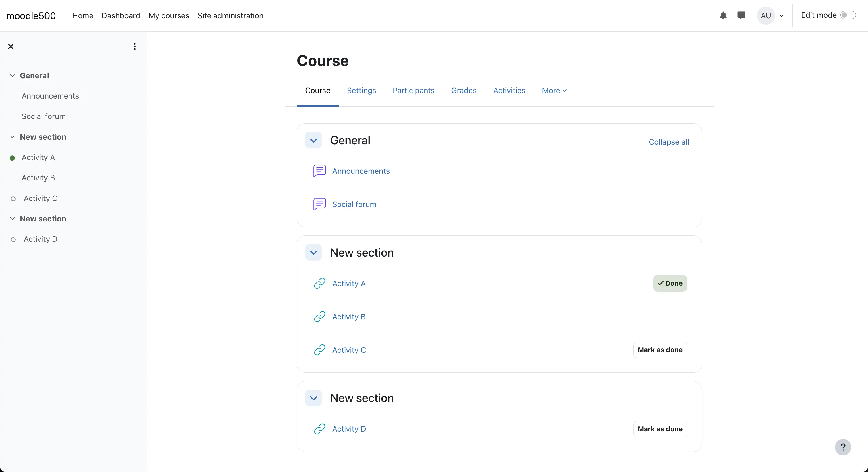Mark Activity C as done
868x472 pixels.
[x=660, y=350]
